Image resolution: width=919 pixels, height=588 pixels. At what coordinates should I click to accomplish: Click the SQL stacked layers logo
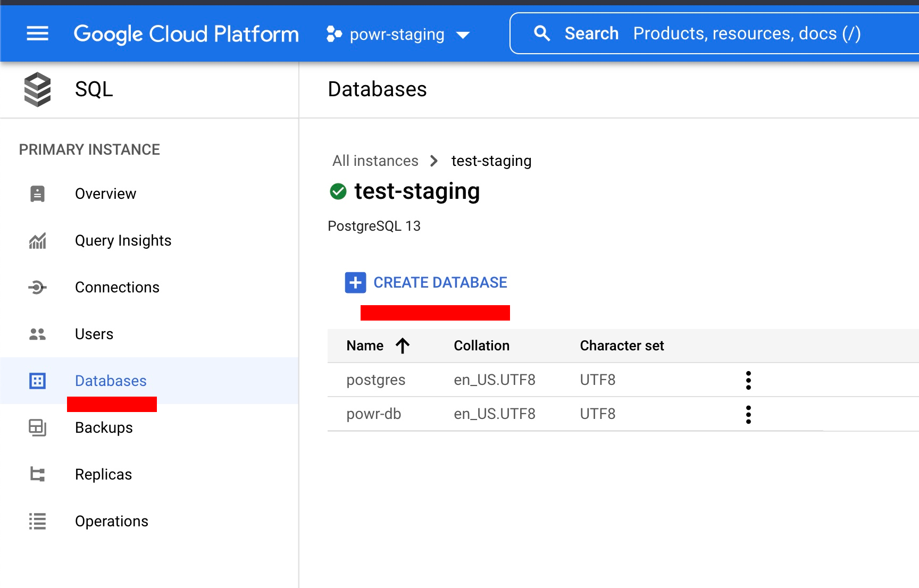[37, 89]
